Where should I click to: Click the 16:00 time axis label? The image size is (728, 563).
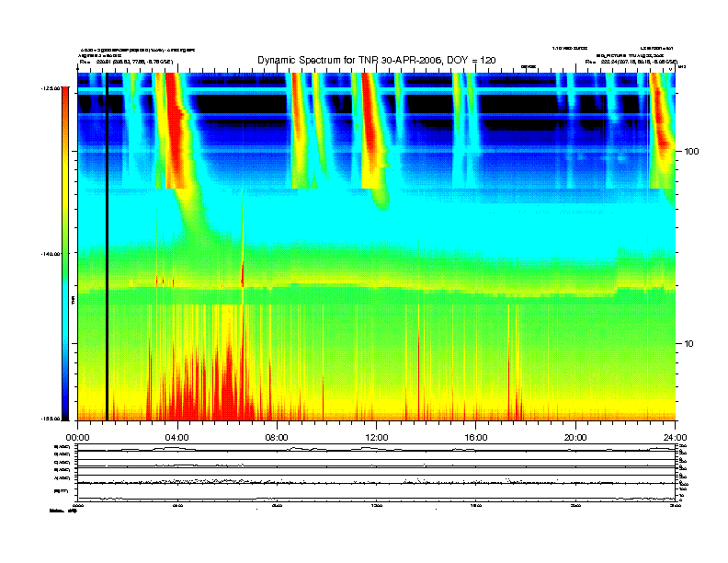click(x=476, y=438)
